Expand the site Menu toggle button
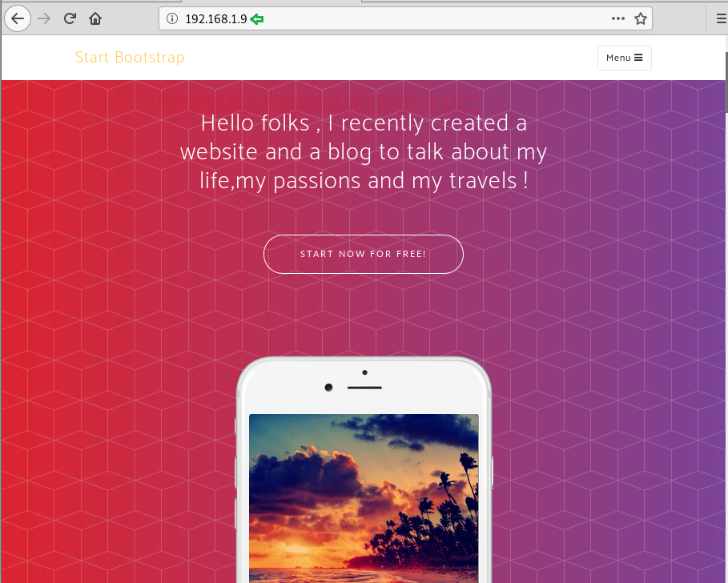The height and width of the screenshot is (583, 728). click(x=625, y=58)
